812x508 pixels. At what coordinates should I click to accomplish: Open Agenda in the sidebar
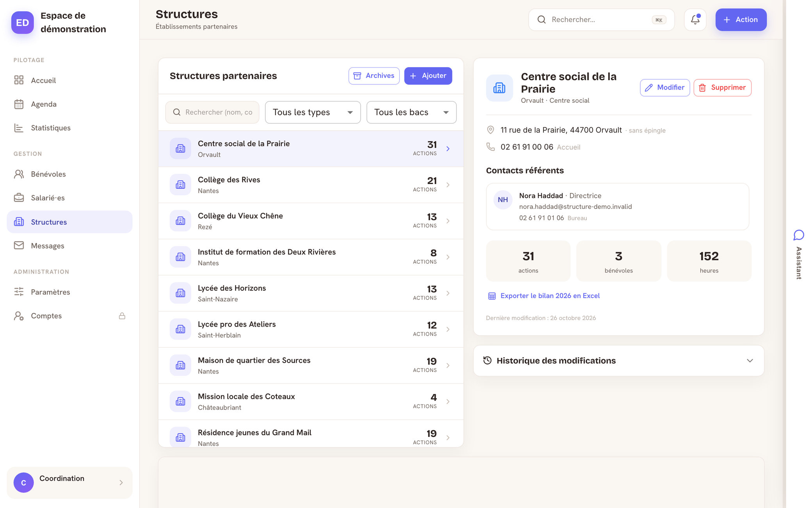point(69,104)
